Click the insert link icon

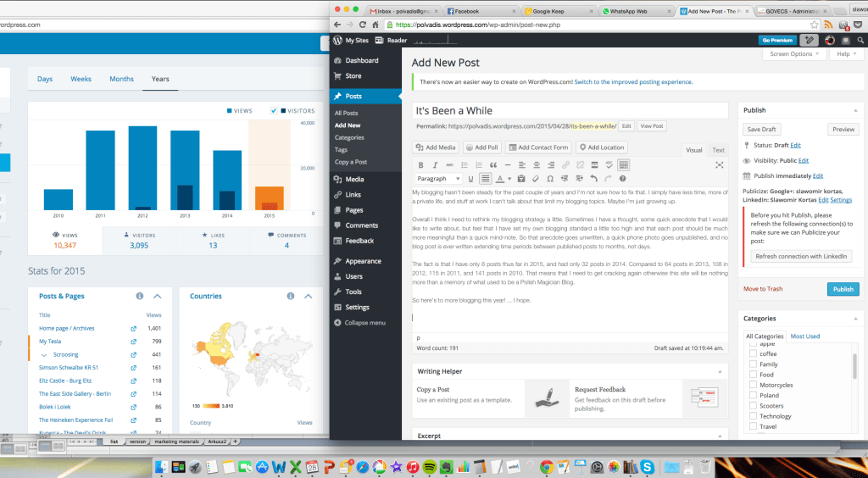(x=565, y=165)
